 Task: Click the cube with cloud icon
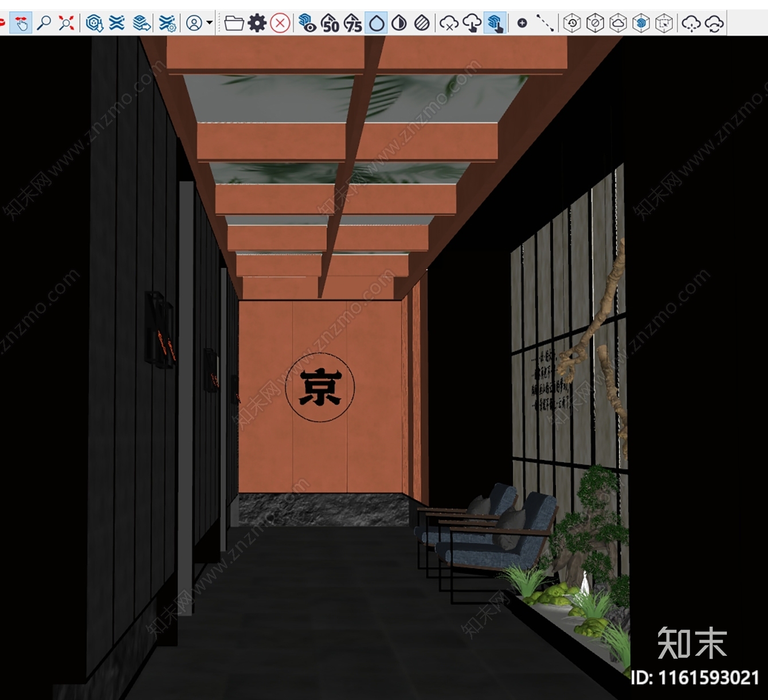[618, 23]
